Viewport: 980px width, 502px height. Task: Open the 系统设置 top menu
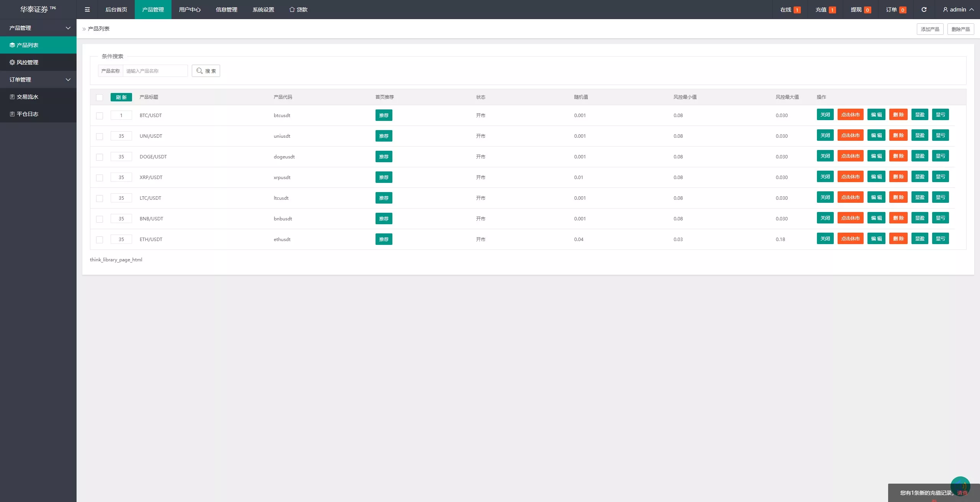tap(263, 10)
